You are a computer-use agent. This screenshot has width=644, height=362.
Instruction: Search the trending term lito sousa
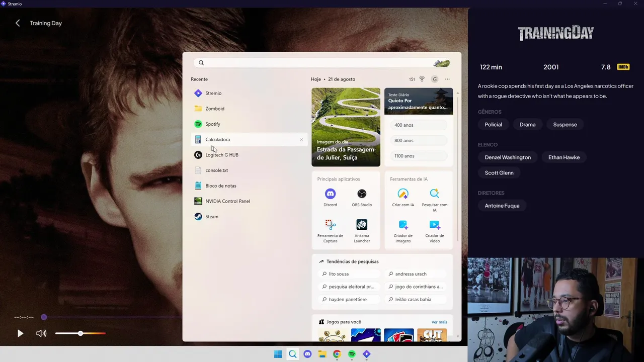click(x=349, y=274)
